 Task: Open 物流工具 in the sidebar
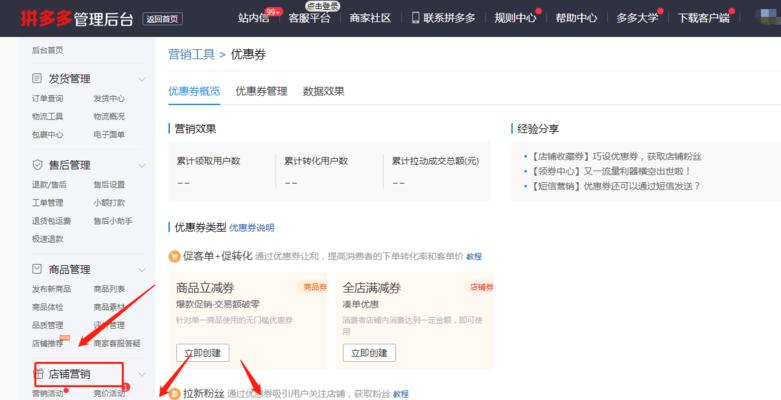pos(48,116)
